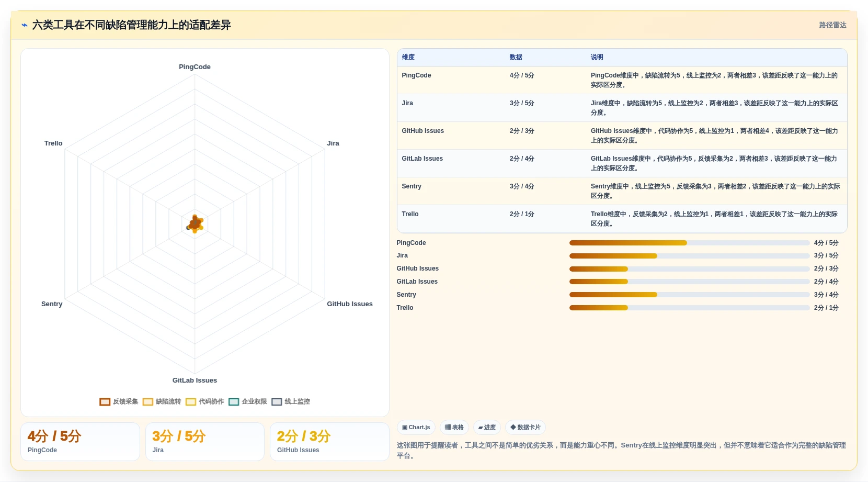Viewport: 868px width, 482px height.
Task: Click the PingCode progress bar
Action: [x=689, y=243]
